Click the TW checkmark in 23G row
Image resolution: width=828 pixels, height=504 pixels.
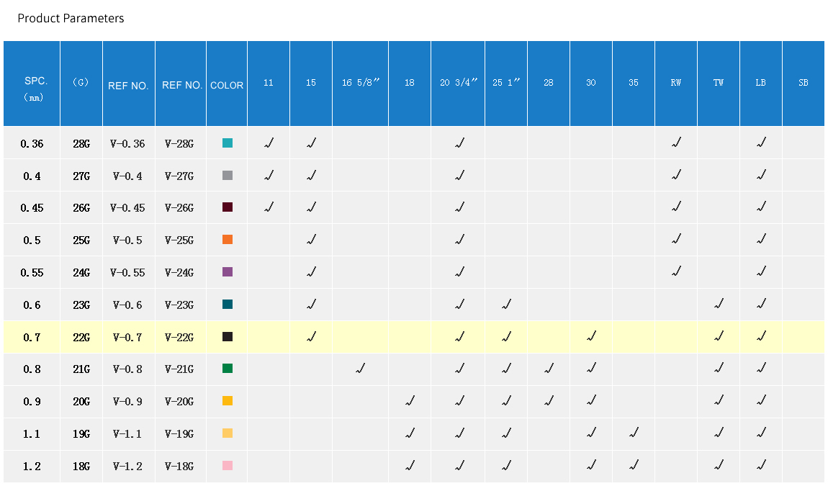[x=719, y=305]
